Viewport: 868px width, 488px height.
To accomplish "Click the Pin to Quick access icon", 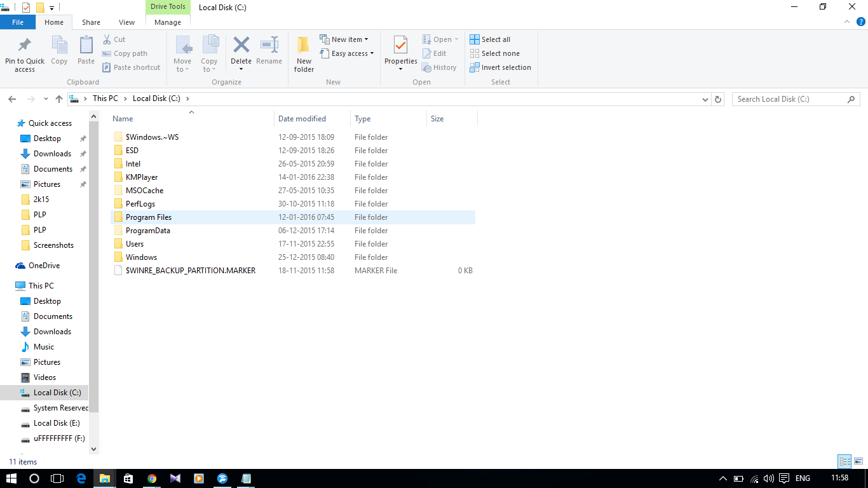I will (x=25, y=45).
